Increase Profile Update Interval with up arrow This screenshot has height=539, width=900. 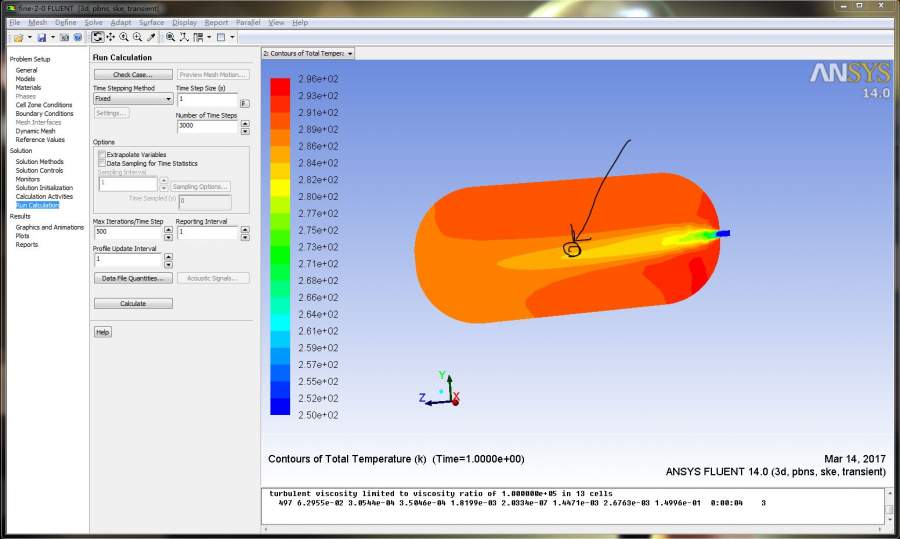[168, 257]
